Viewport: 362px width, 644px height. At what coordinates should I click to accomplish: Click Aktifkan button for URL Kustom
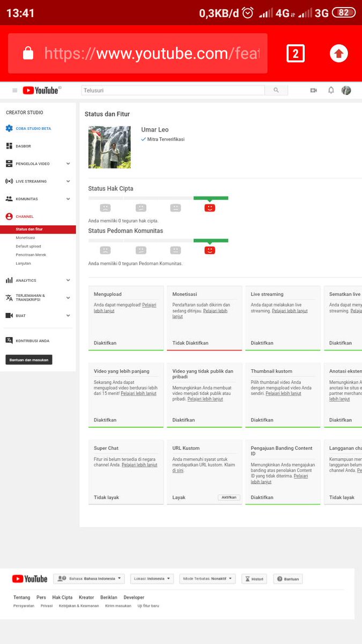click(229, 497)
